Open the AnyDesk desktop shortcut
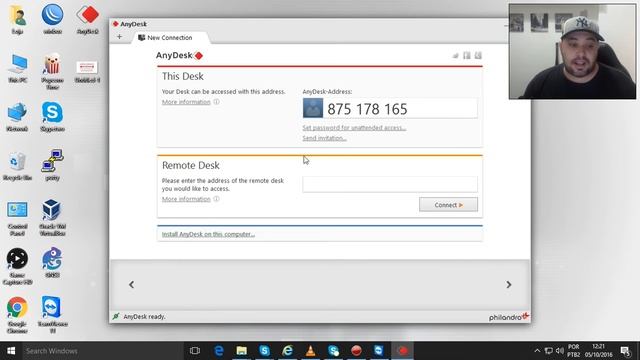Screen dimensions: 640x360 tap(87, 19)
